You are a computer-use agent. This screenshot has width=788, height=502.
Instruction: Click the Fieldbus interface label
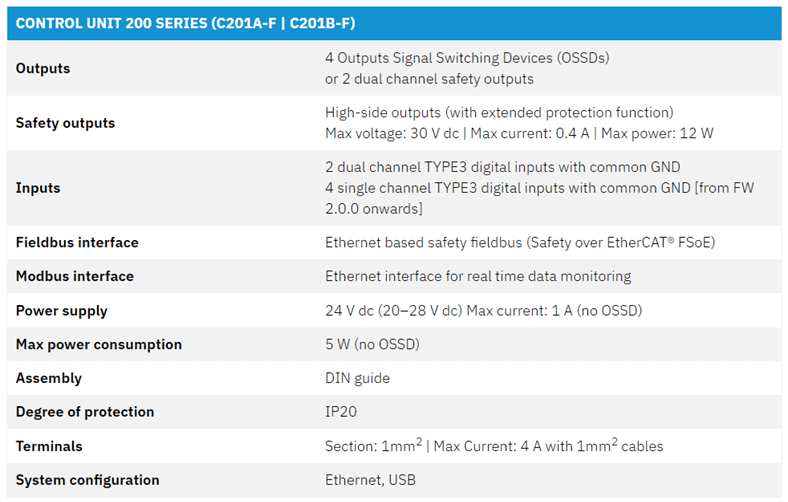tap(77, 242)
